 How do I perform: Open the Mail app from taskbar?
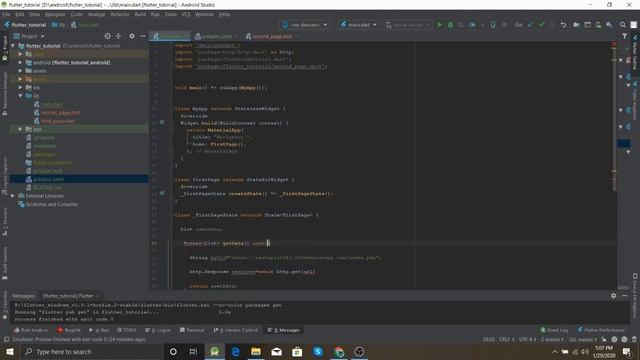click(x=277, y=351)
